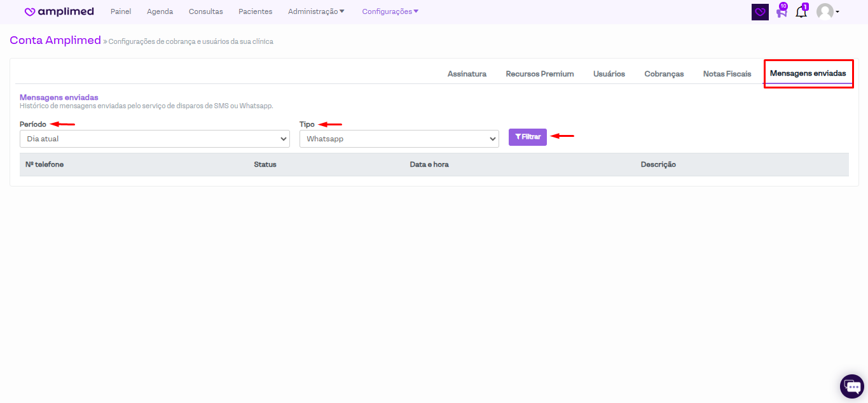This screenshot has height=403, width=868.
Task: Go to Painel in the navbar
Action: click(121, 11)
